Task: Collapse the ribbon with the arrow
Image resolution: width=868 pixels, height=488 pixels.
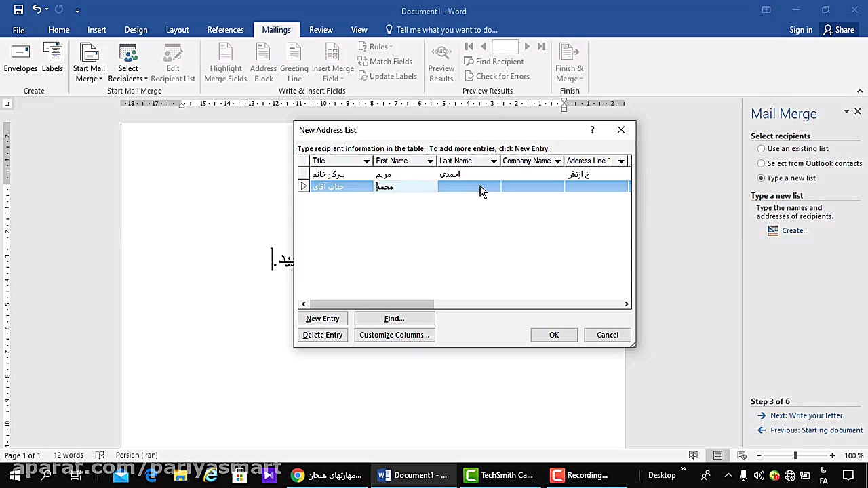Action: tap(860, 91)
